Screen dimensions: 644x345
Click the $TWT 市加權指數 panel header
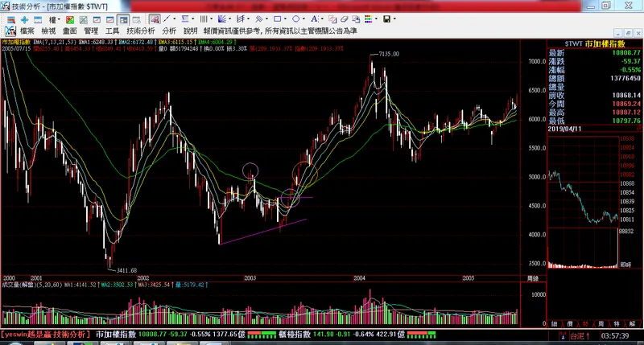(x=594, y=43)
